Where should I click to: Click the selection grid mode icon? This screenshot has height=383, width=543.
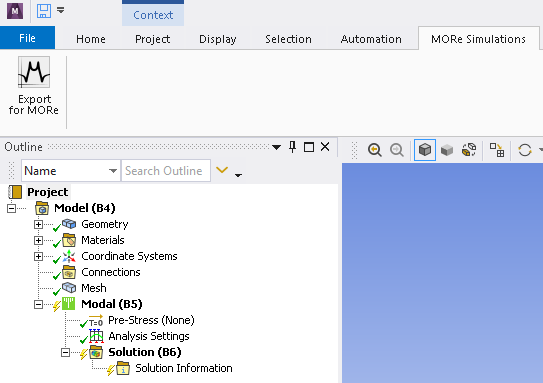point(497,150)
